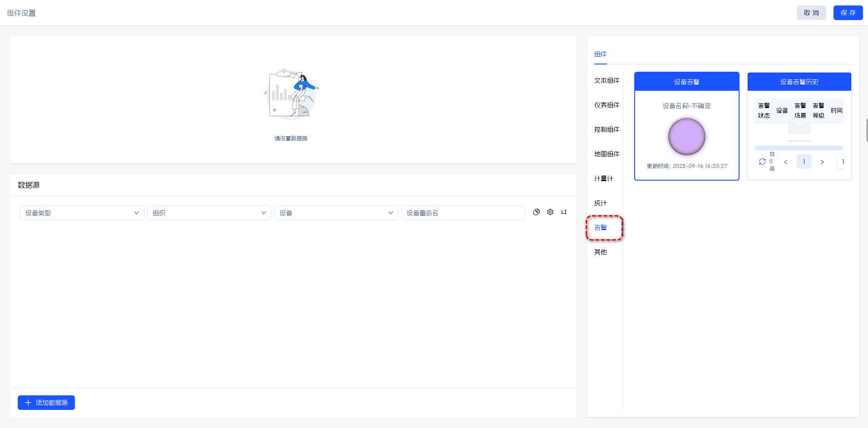Click the 设备重命名 input field
This screenshot has width=868, height=428.
(x=463, y=213)
